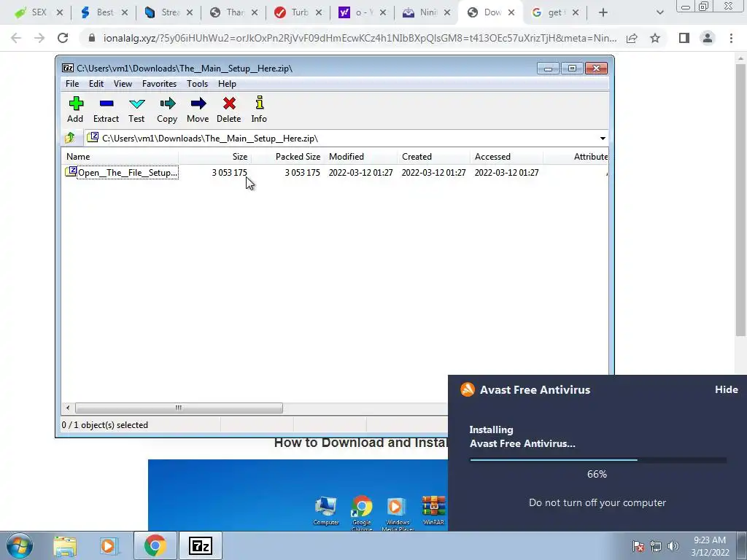Click the Chrome address bar URL
The height and width of the screenshot is (560, 747).
coord(360,38)
